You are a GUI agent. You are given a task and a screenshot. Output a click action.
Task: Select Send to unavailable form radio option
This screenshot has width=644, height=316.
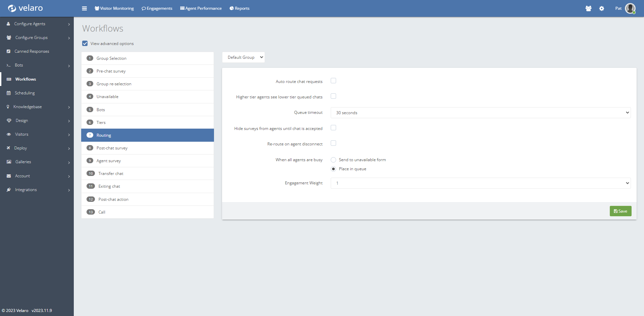coord(333,160)
